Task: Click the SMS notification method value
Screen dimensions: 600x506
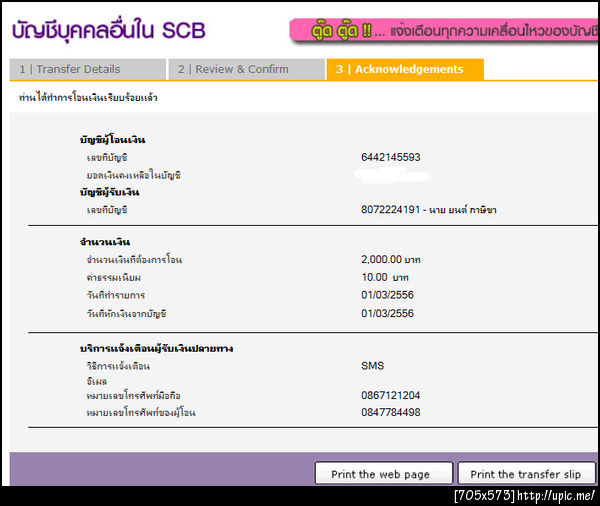Action: click(372, 366)
